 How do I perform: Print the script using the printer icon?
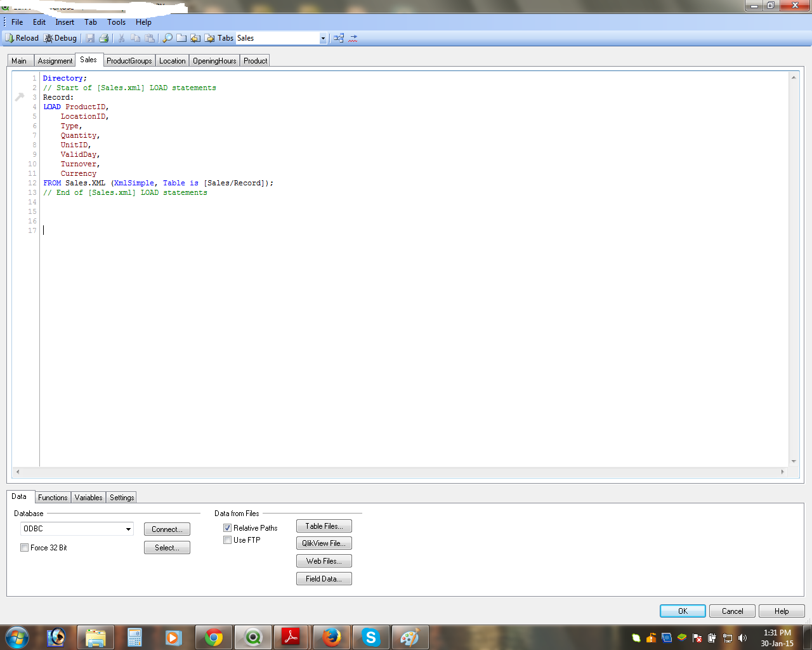coord(104,38)
